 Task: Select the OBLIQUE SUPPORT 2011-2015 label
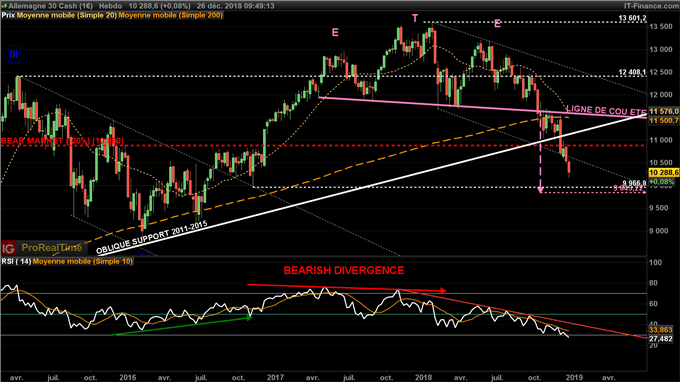tap(152, 238)
